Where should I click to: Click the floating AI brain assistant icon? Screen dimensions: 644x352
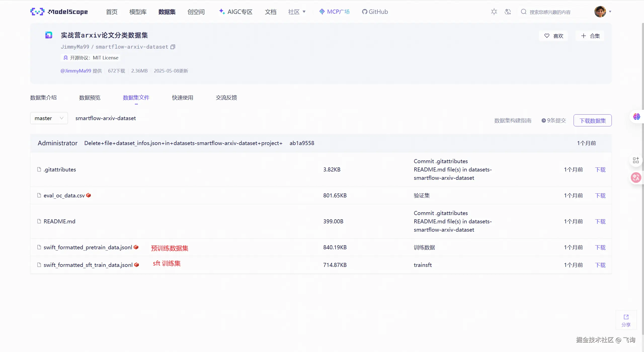click(636, 117)
